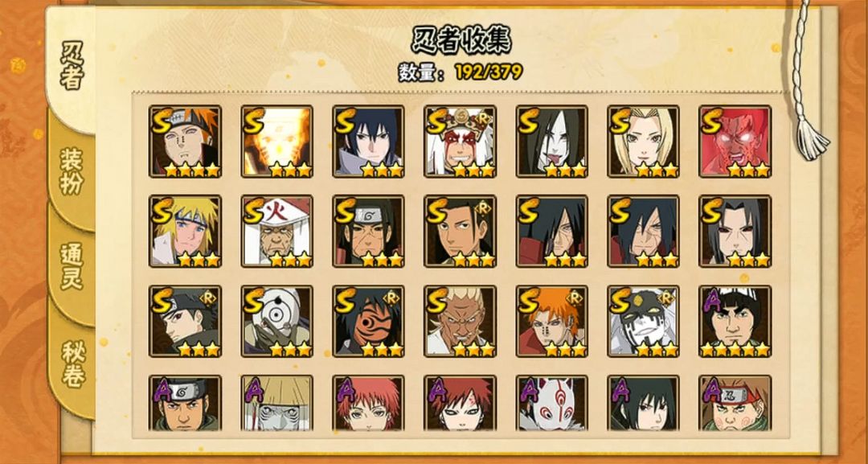Select the orange spiral mask ninja portrait
Viewport: 868px width, 464px height.
point(368,321)
